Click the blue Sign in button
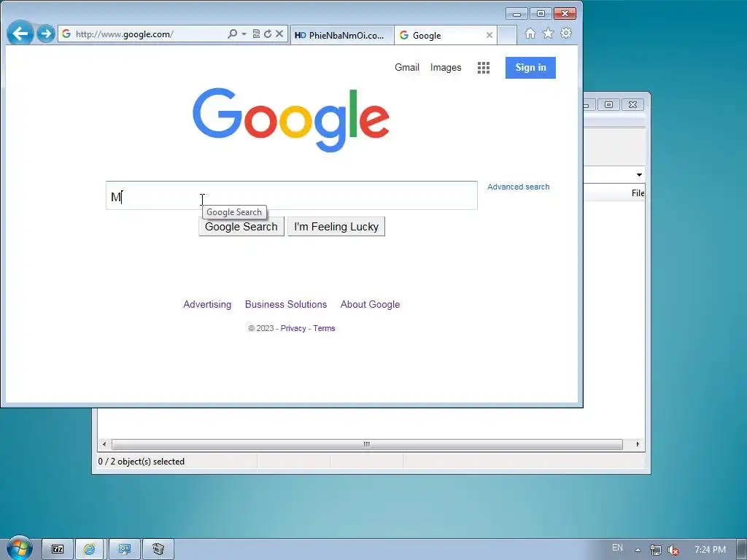This screenshot has width=747, height=560. [530, 68]
